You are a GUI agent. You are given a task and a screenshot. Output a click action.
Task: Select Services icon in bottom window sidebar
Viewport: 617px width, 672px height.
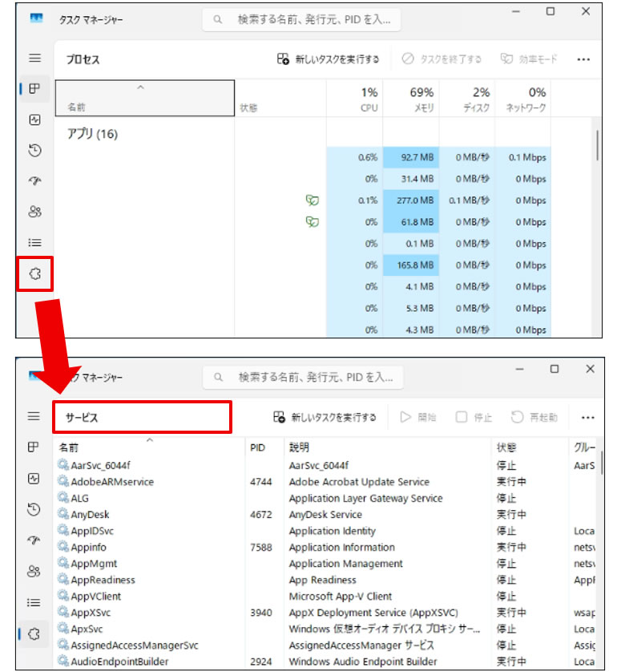click(34, 634)
